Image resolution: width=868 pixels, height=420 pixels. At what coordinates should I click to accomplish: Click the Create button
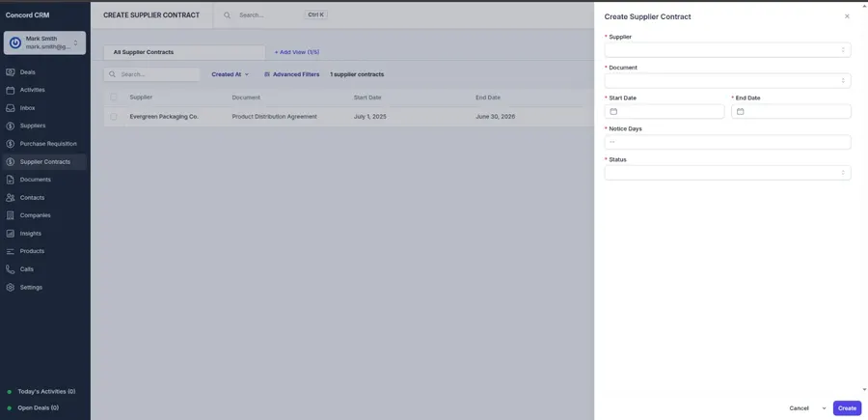tap(847, 408)
